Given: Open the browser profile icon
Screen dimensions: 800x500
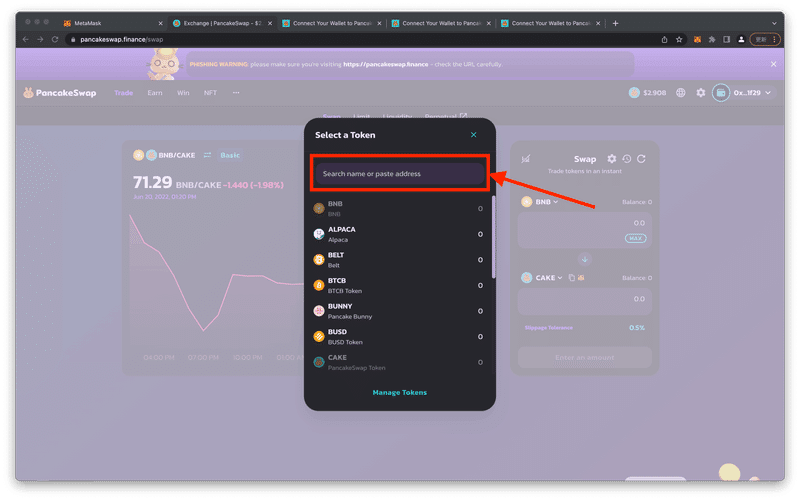Looking at the screenshot, I should [x=741, y=39].
